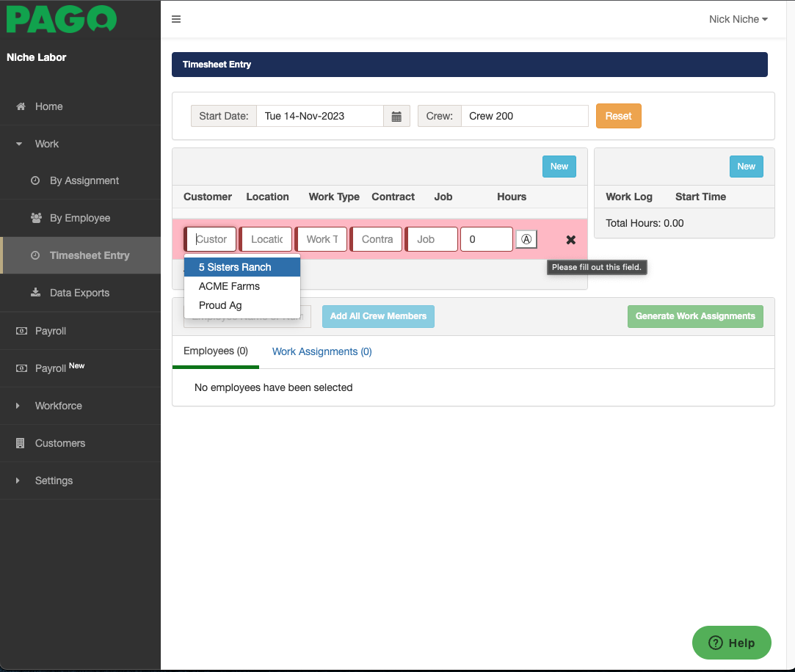Viewport: 795px width, 672px height.
Task: Click the Hours input showing 0
Action: [x=486, y=239]
